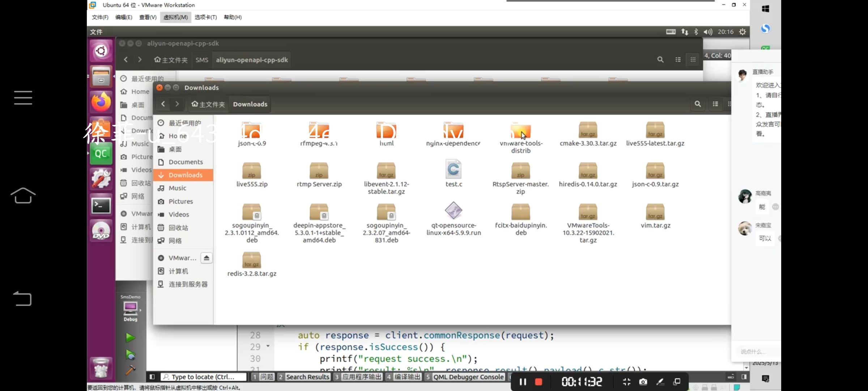Switch to the Search Results output tab
The image size is (868, 391).
coord(304,377)
